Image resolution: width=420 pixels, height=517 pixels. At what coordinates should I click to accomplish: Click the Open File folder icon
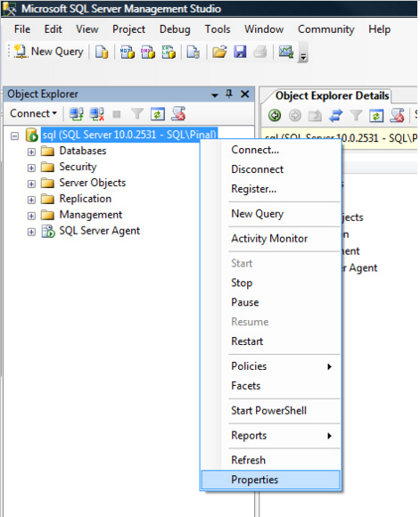coord(219,52)
